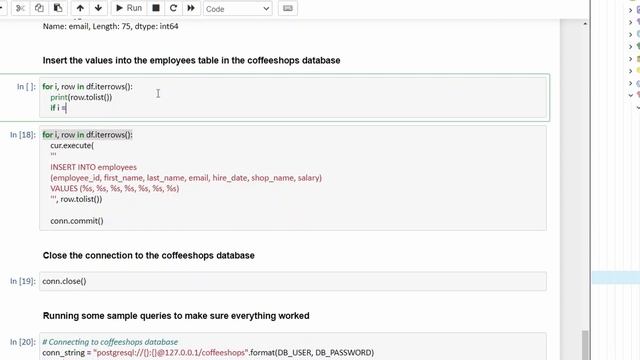
Task: Click the In [19]: prompt label
Action: pyautogui.click(x=23, y=281)
